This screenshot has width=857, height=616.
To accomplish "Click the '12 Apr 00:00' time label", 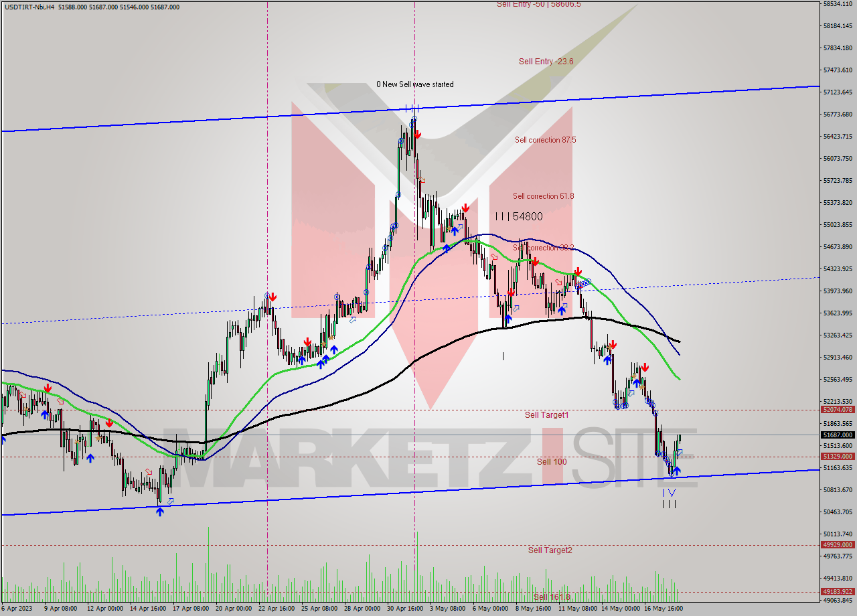I will tap(105, 610).
